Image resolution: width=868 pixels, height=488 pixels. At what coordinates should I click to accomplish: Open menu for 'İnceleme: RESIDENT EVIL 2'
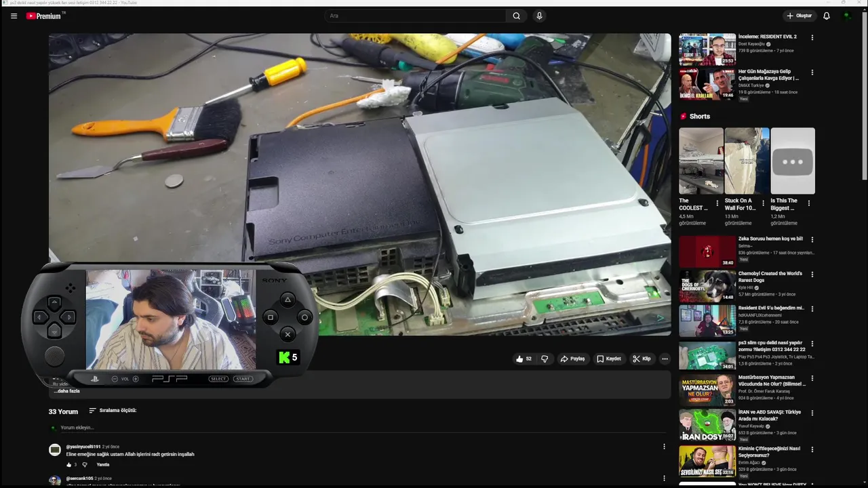[x=812, y=37]
